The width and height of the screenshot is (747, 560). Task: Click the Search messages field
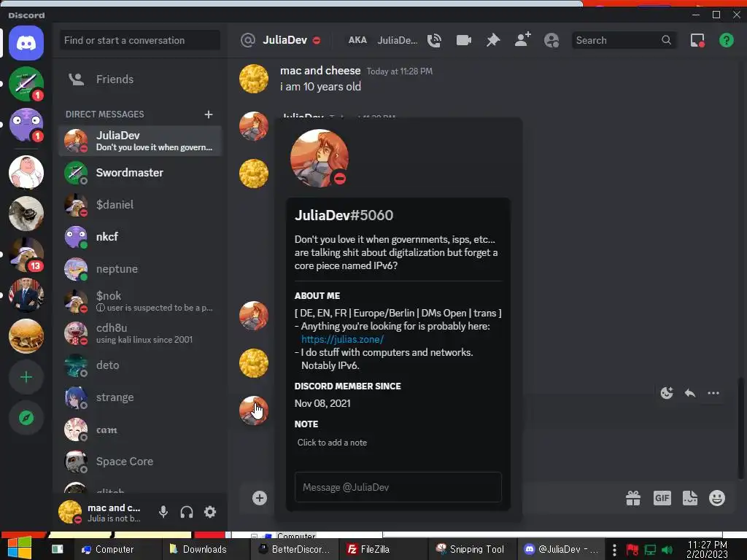pyautogui.click(x=624, y=41)
